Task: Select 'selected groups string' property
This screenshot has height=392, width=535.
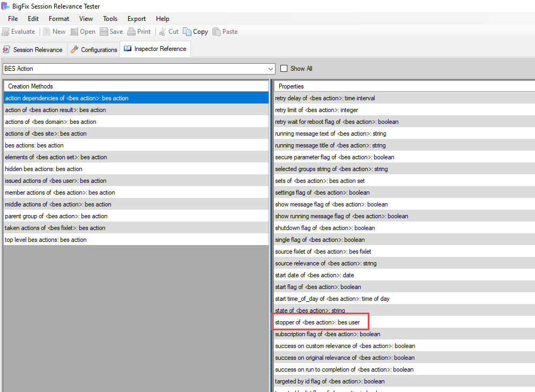Action: pos(405,169)
